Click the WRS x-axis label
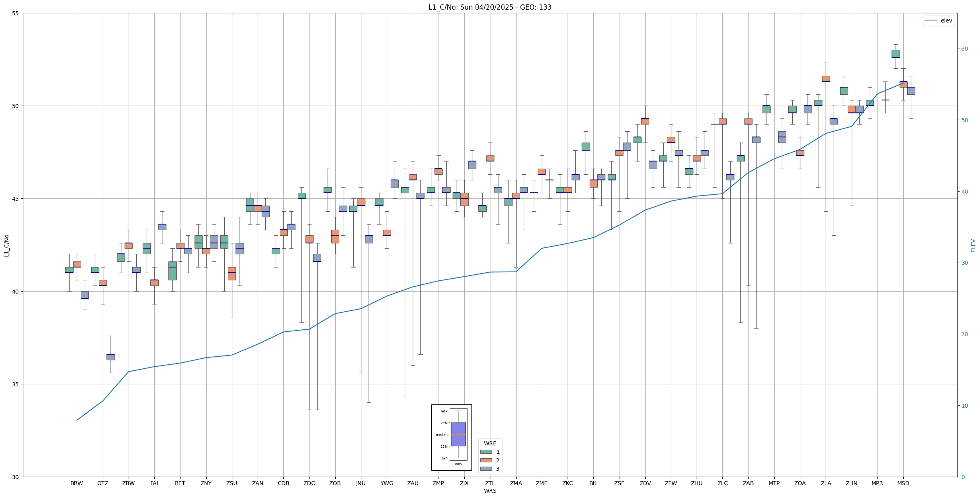The width and height of the screenshot is (980, 498). click(x=490, y=491)
